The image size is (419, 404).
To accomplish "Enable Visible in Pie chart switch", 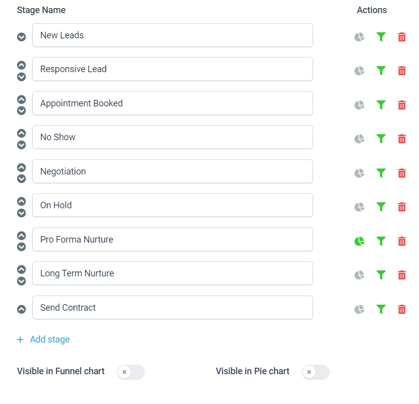I will 316,372.
